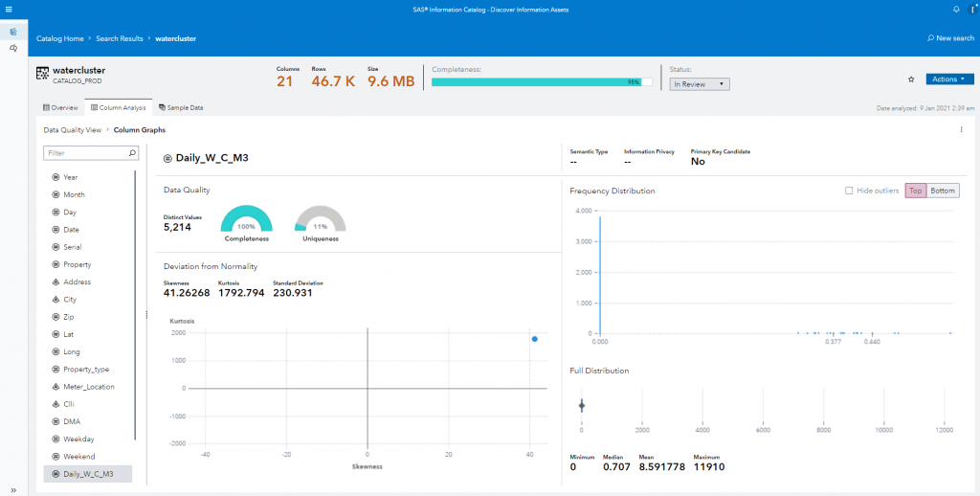Click the magnifier icon in Filter box

point(133,152)
